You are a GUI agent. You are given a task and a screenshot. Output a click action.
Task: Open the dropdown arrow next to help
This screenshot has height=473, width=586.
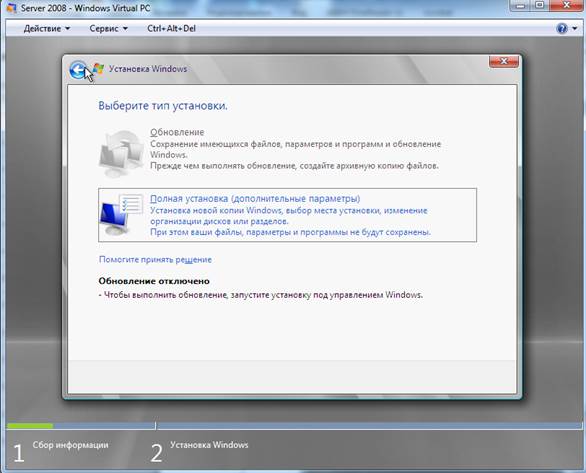(x=575, y=29)
